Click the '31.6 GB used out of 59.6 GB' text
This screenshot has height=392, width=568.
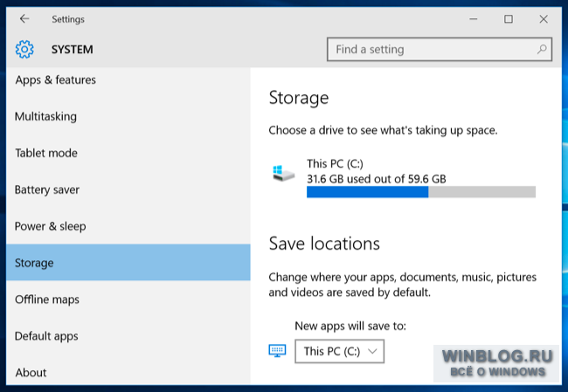pos(377,179)
